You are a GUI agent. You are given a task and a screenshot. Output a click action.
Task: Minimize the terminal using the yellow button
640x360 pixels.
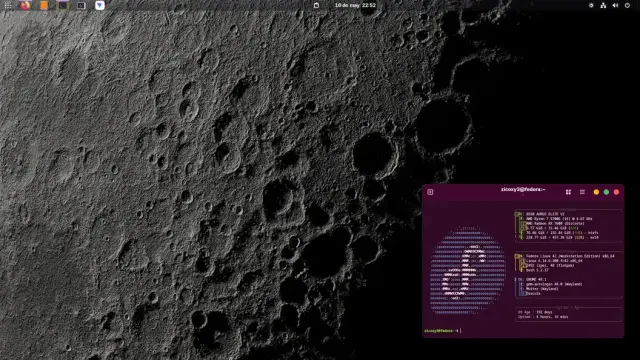[596, 192]
